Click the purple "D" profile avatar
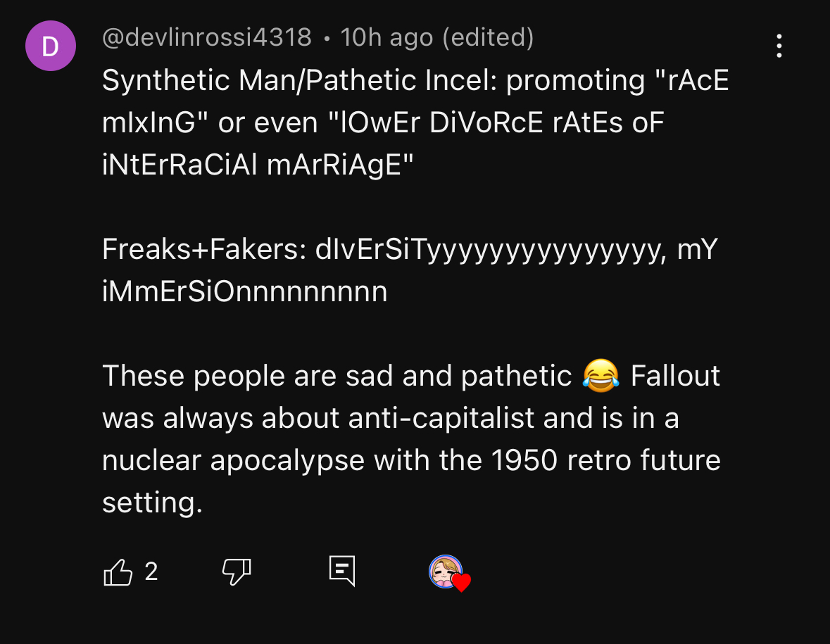This screenshot has height=644, width=830. 51,46
